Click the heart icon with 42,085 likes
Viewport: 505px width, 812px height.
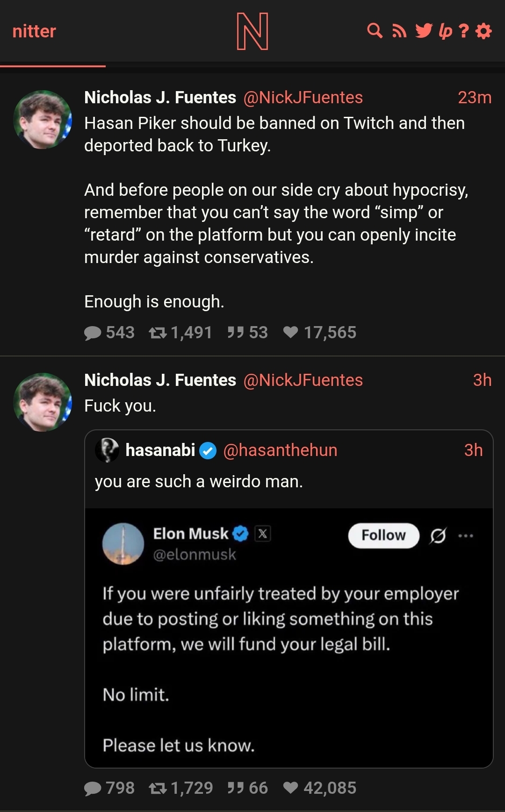click(290, 788)
